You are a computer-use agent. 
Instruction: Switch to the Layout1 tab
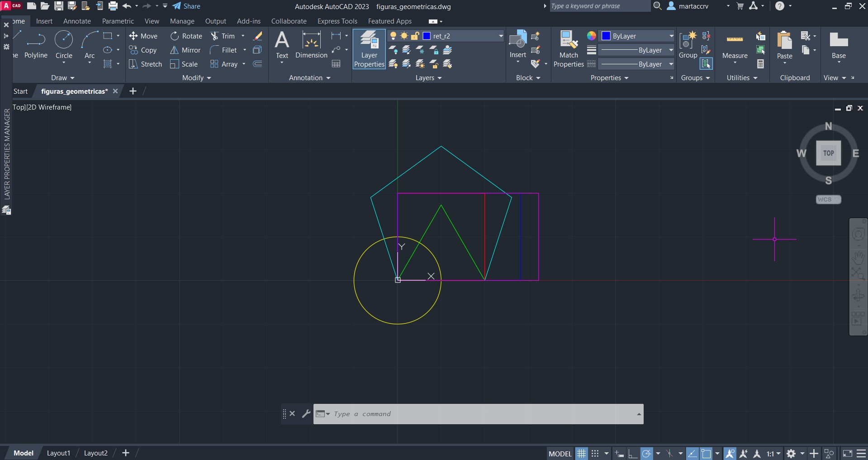click(58, 453)
